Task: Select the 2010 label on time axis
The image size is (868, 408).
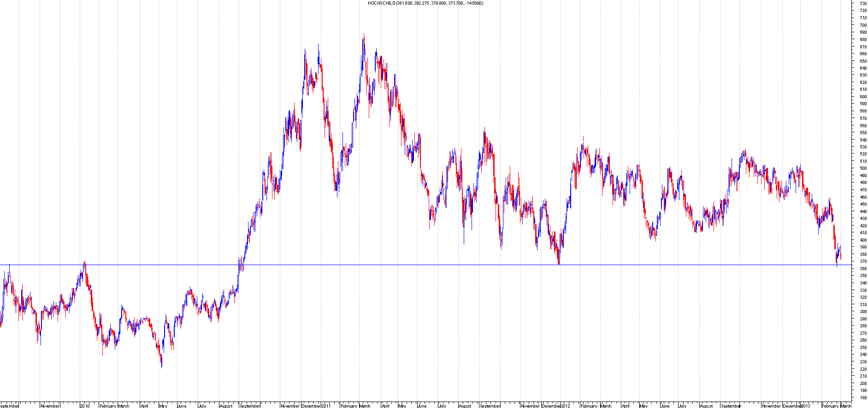Action: [x=85, y=406]
